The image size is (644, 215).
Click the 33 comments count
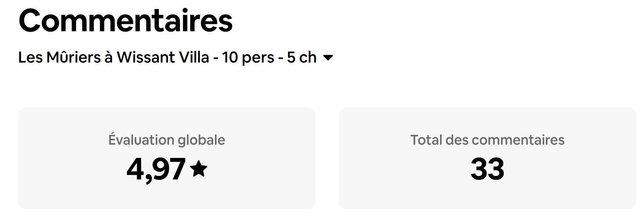[487, 169]
